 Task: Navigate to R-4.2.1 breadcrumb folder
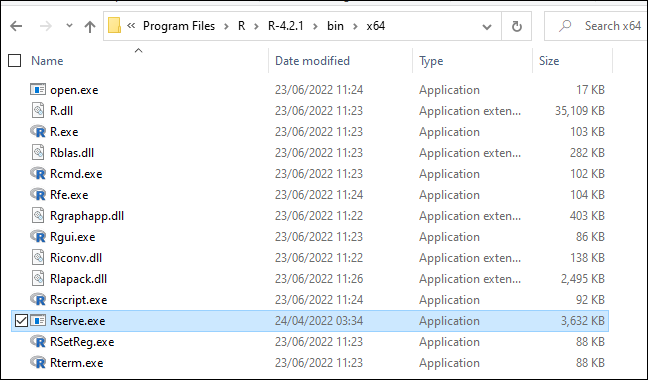coord(286,26)
